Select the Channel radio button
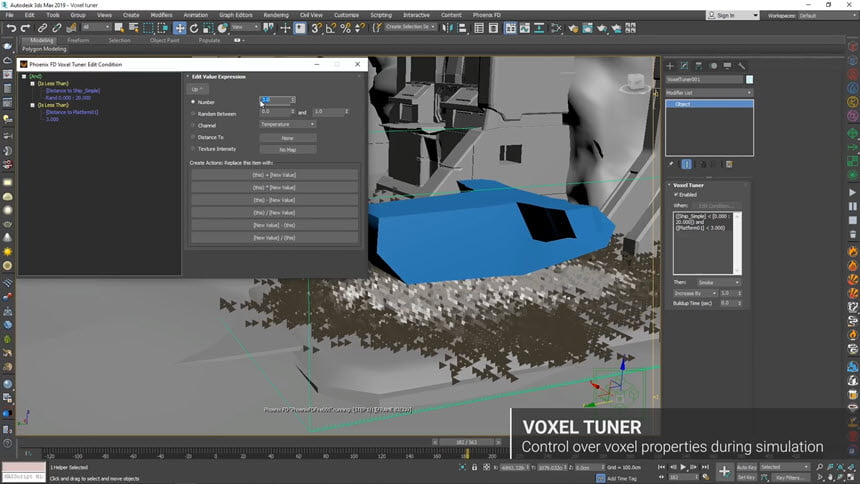Screen dimensions: 860x484 point(193,125)
